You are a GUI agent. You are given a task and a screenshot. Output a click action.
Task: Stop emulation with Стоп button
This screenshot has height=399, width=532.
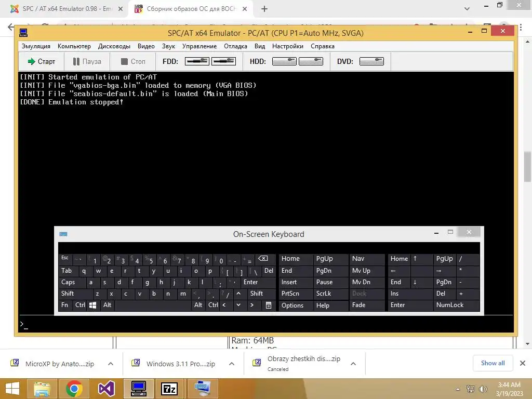[133, 61]
